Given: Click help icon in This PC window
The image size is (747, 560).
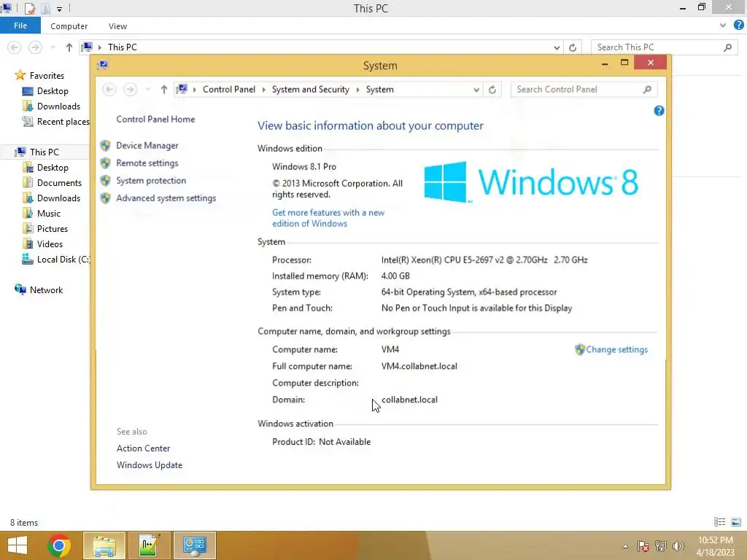Looking at the screenshot, I should (x=738, y=26).
